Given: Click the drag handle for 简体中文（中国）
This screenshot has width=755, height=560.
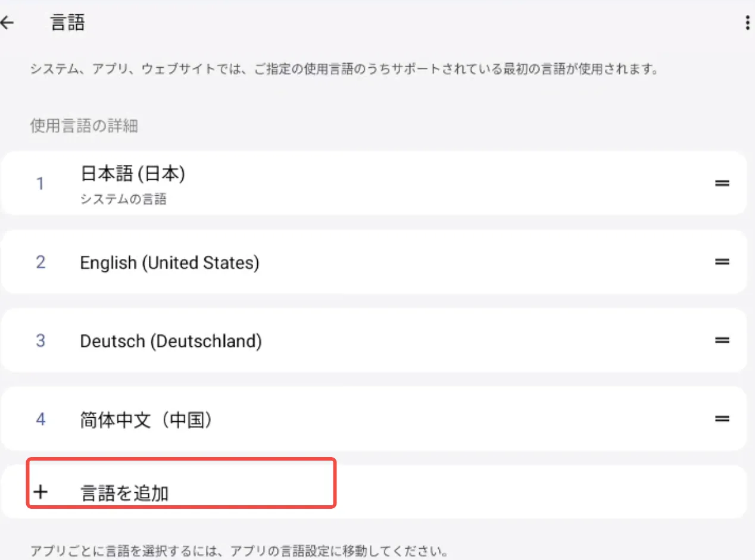Looking at the screenshot, I should point(722,419).
